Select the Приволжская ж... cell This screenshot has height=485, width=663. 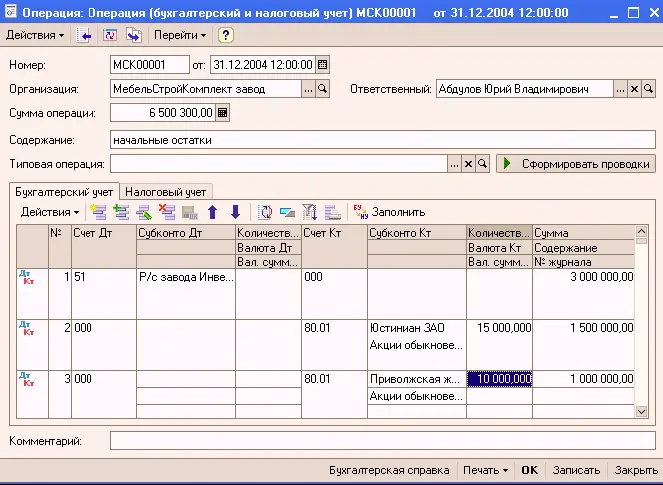click(416, 379)
